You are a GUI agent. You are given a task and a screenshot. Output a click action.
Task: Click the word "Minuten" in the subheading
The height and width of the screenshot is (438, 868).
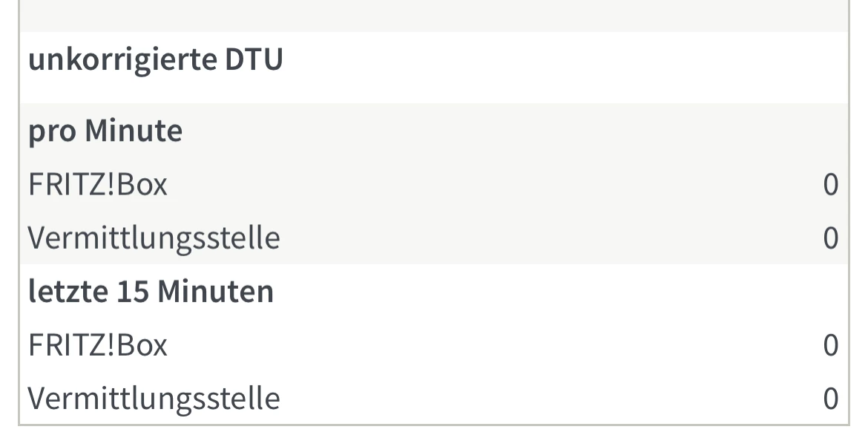point(217,292)
